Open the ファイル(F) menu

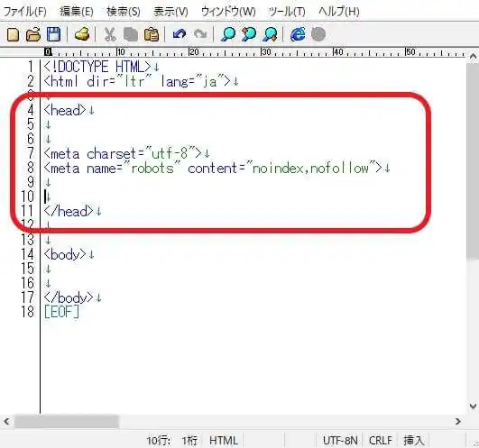24,12
